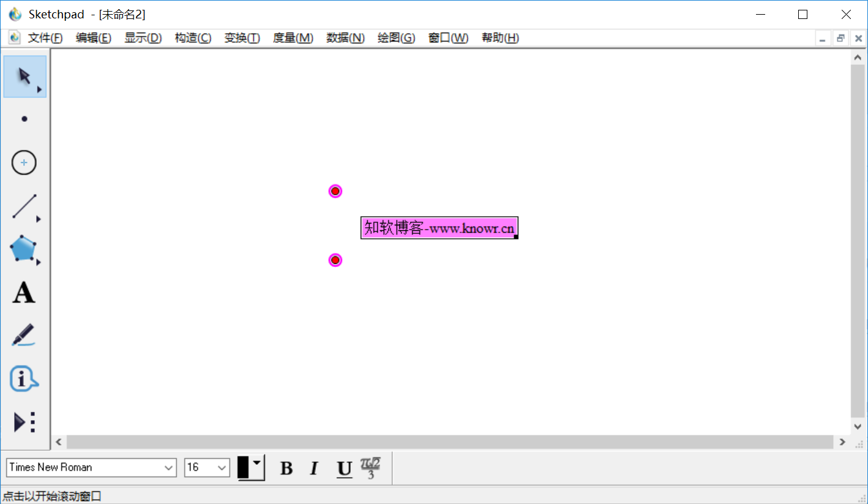Open the 绘图(G) menu
Image resolution: width=868 pixels, height=504 pixels.
(396, 38)
